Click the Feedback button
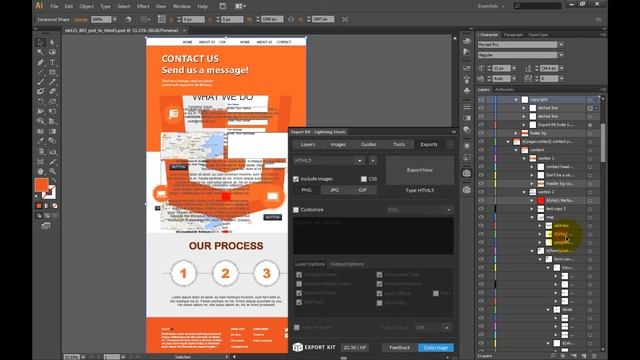Viewport: 640px width, 360px height. [x=400, y=348]
